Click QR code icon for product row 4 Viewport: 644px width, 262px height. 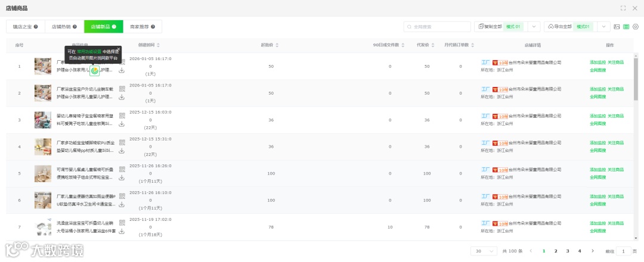point(122,142)
